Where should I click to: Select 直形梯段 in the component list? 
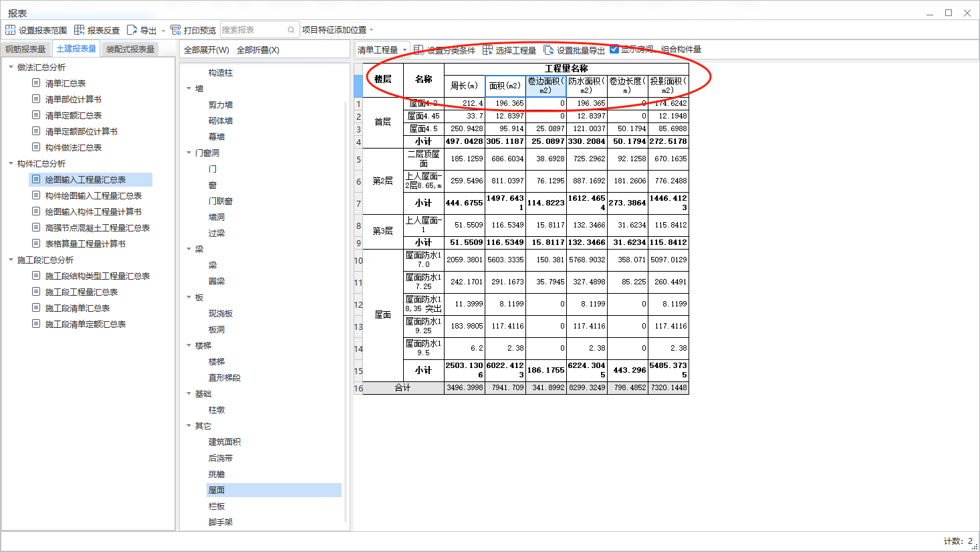(225, 377)
